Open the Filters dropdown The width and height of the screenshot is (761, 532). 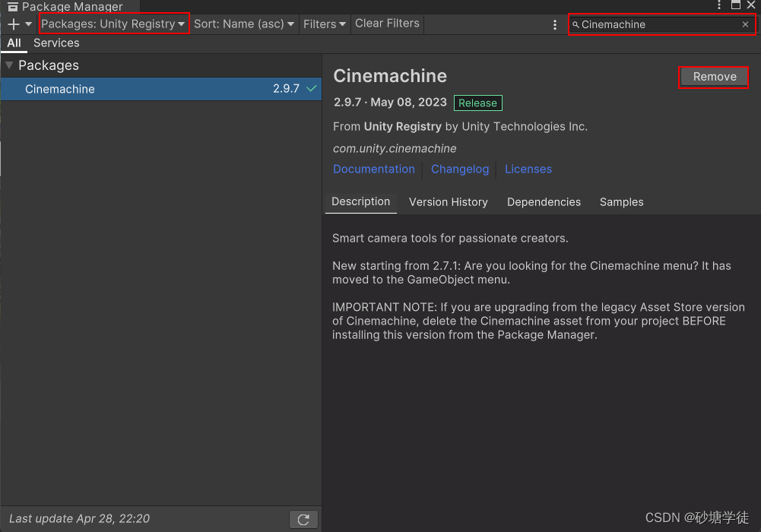click(x=324, y=24)
